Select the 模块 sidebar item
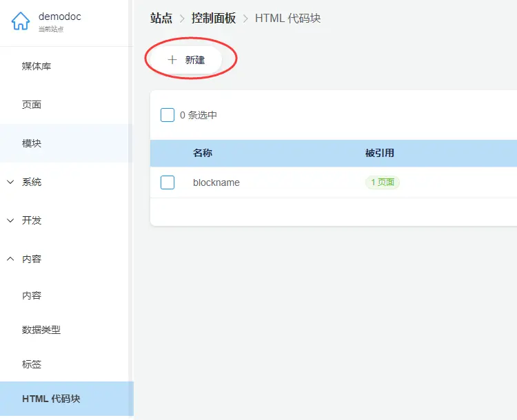 click(32, 143)
